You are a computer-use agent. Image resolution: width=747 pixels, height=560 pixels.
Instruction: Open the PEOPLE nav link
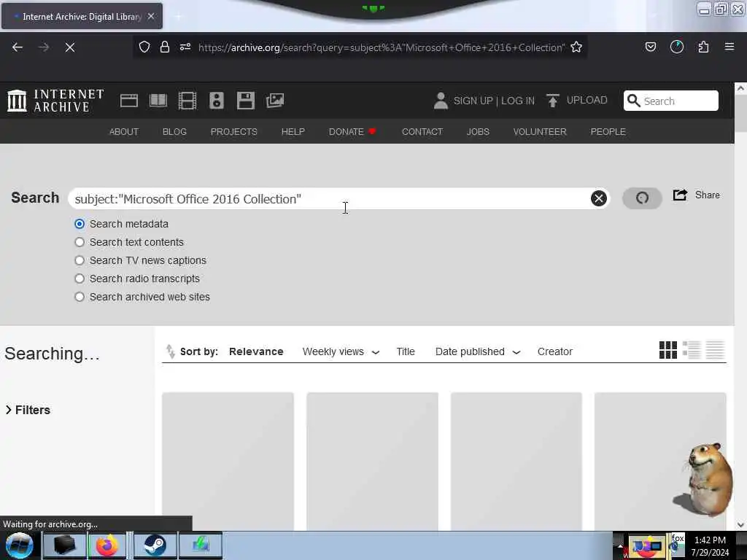point(608,131)
